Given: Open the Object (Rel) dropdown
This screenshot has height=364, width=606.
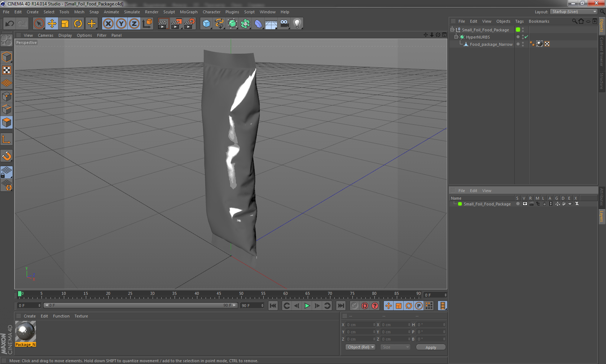Looking at the screenshot, I should pos(360,347).
